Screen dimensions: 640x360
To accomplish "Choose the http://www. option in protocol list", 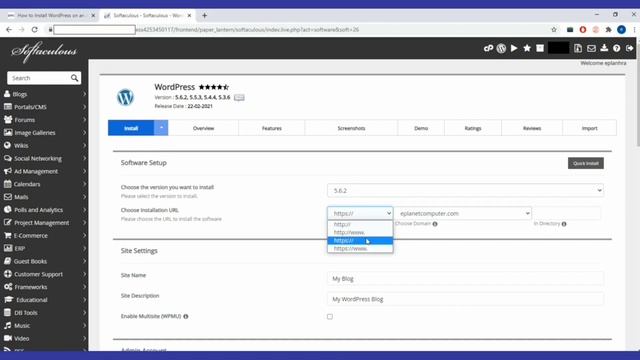I will (360, 232).
